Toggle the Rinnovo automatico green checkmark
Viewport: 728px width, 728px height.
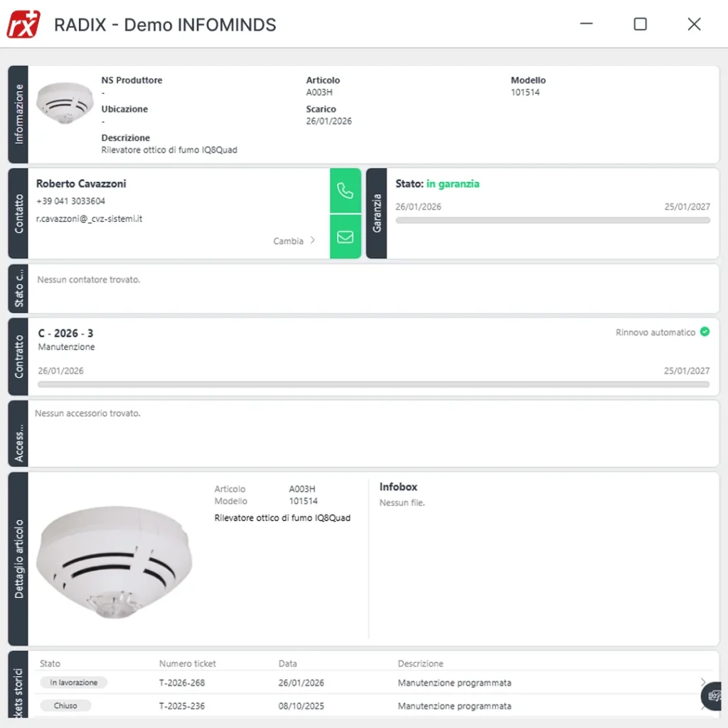pos(705,332)
